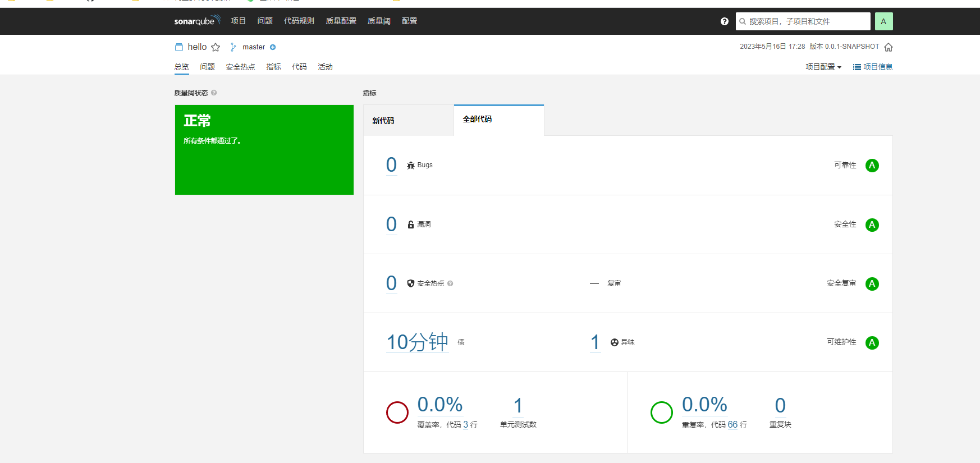Image resolution: width=980 pixels, height=463 pixels.
Task: Click the search magnifier icon
Action: (743, 21)
